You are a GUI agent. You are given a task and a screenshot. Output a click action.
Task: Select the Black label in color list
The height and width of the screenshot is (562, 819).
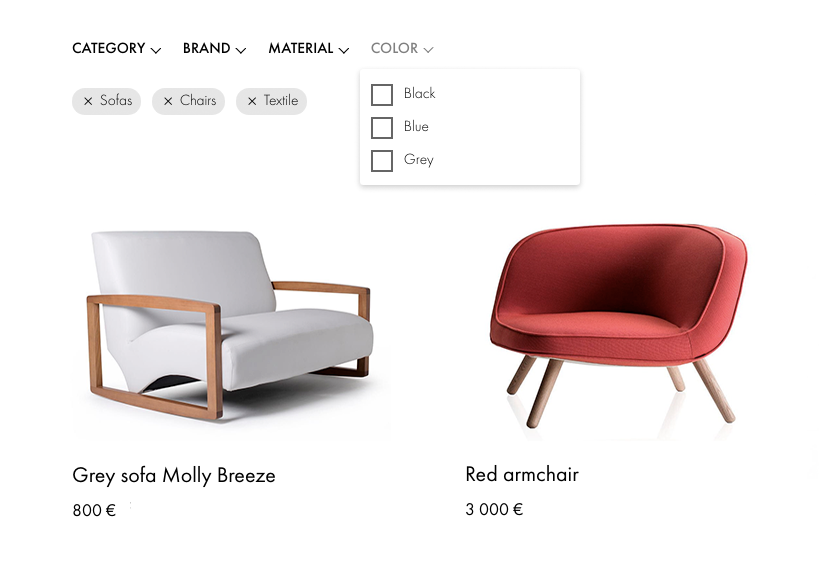pos(419,93)
